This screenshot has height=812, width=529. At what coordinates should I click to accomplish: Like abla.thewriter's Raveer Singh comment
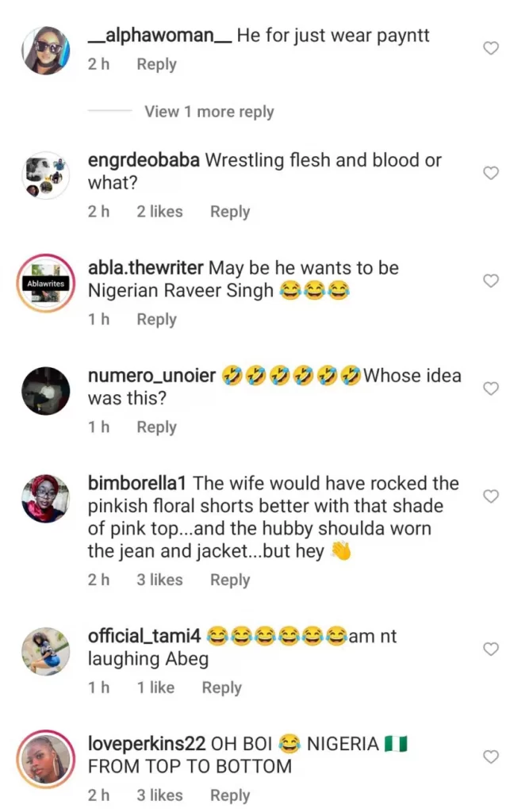click(491, 281)
